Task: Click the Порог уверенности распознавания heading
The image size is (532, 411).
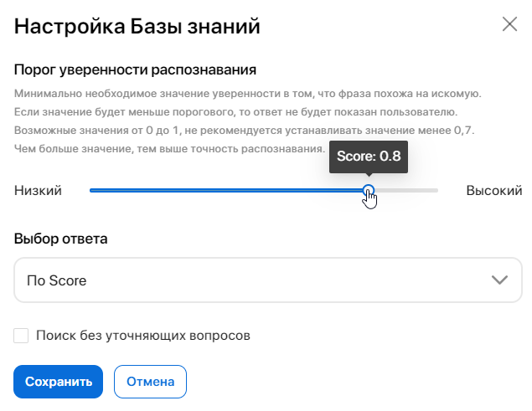Action: click(x=135, y=69)
